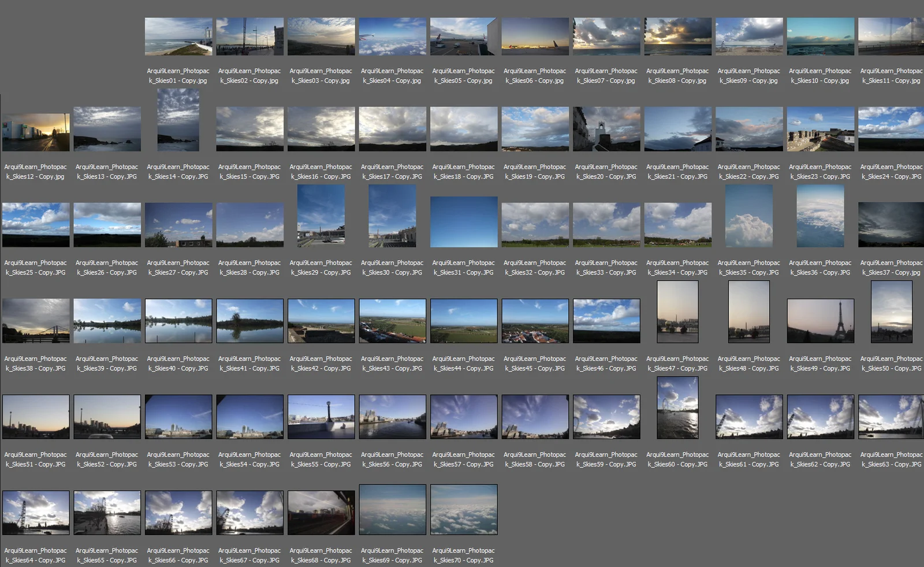Click the Skies39 lake reflection image
Image resolution: width=924 pixels, height=567 pixels.
[107, 320]
